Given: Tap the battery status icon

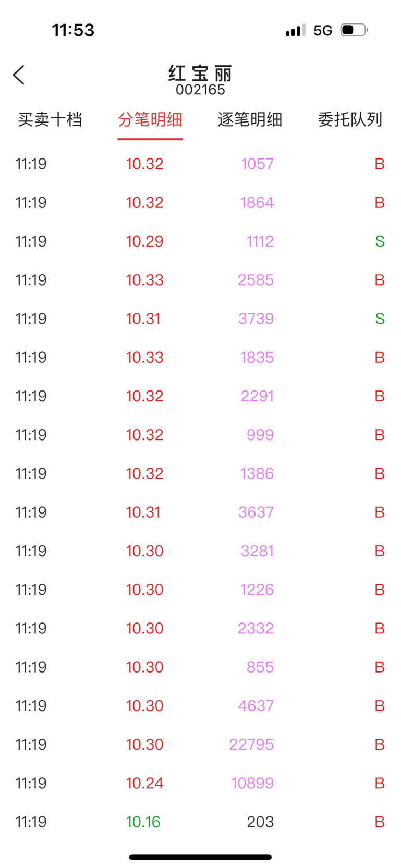Looking at the screenshot, I should coord(354,30).
